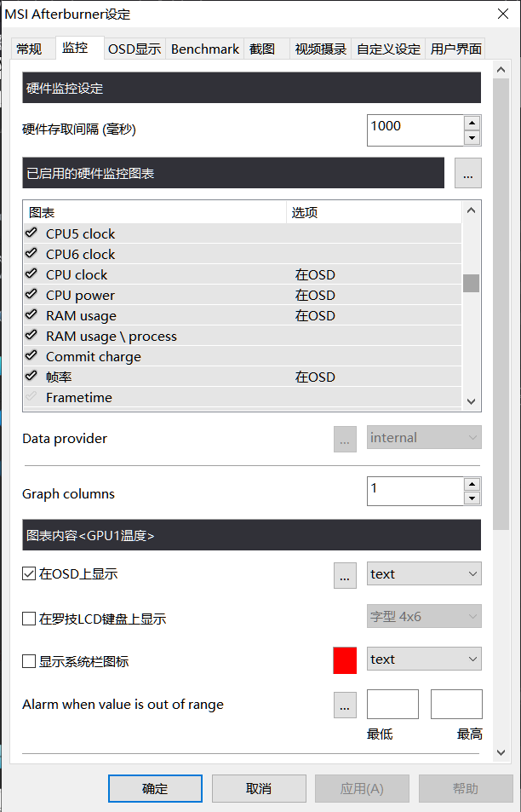This screenshot has width=521, height=812.
Task: Click the 帮助 button
Action: (466, 789)
